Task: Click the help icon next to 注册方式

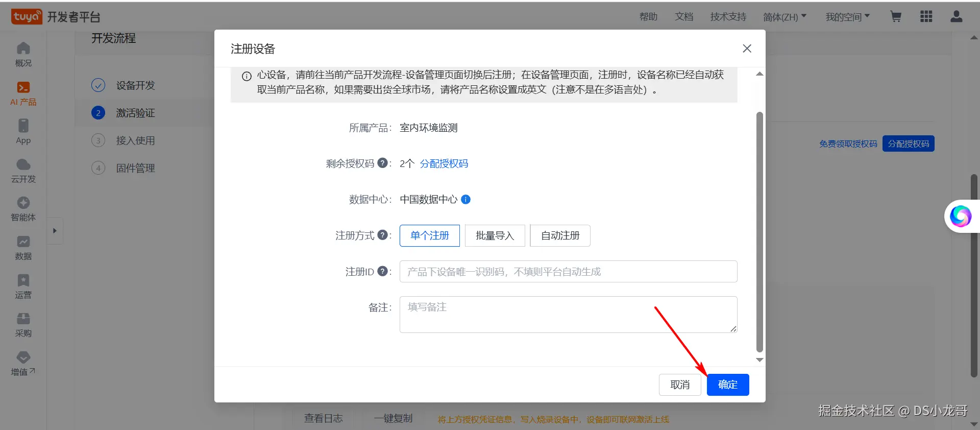Action: click(382, 235)
